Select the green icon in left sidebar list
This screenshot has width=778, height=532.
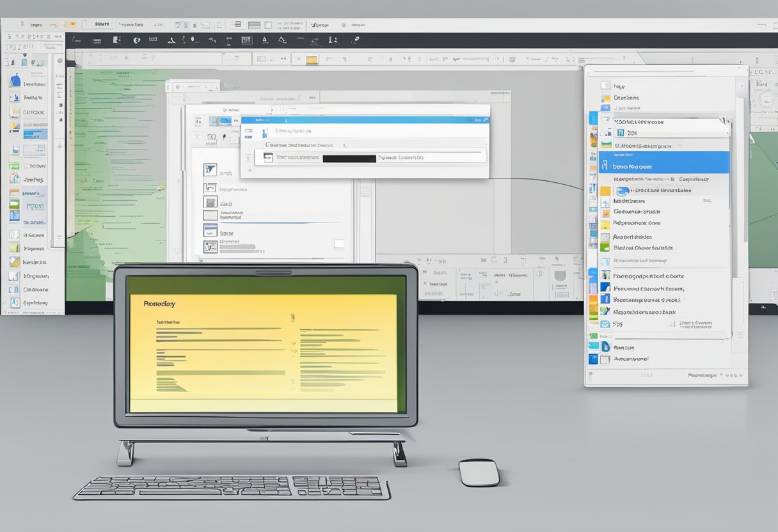point(14,166)
